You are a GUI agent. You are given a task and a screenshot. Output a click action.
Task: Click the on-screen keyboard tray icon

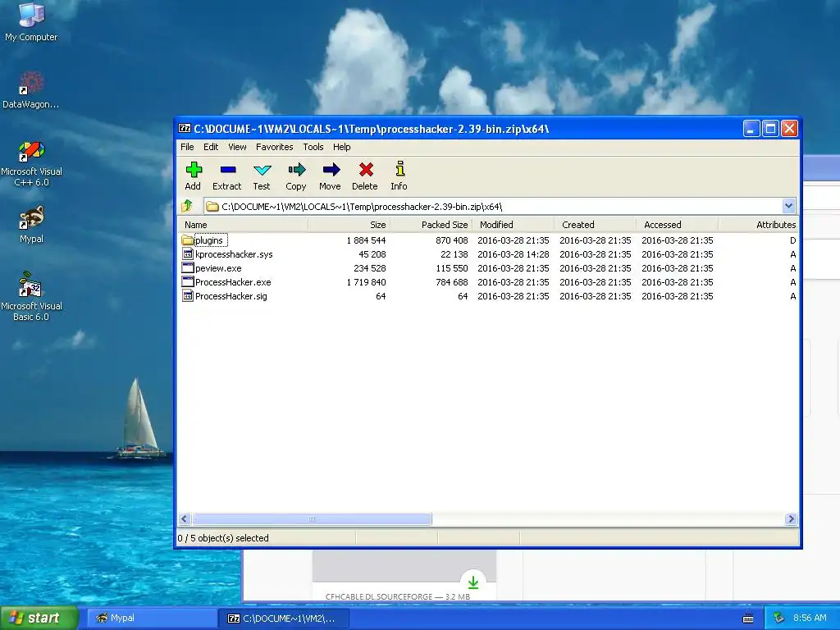pyautogui.click(x=748, y=619)
